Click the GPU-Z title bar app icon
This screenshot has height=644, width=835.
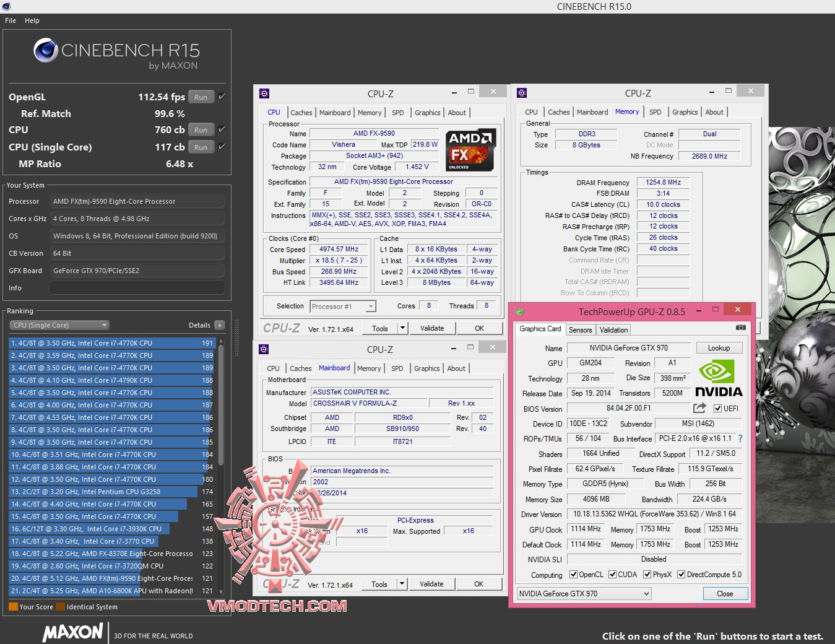(520, 311)
